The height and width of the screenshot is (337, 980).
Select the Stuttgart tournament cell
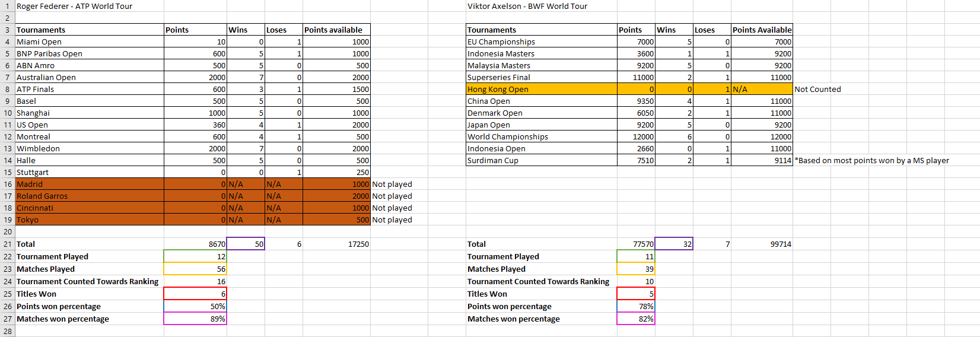tap(90, 172)
